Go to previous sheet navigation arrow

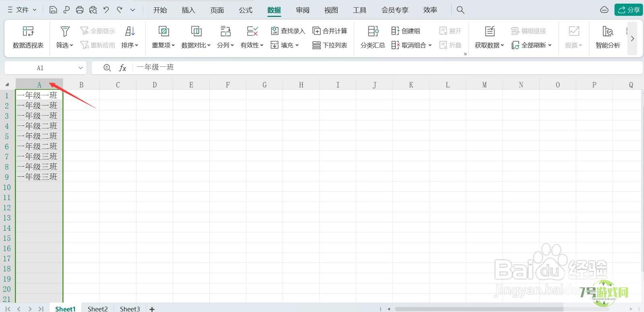(x=19, y=309)
